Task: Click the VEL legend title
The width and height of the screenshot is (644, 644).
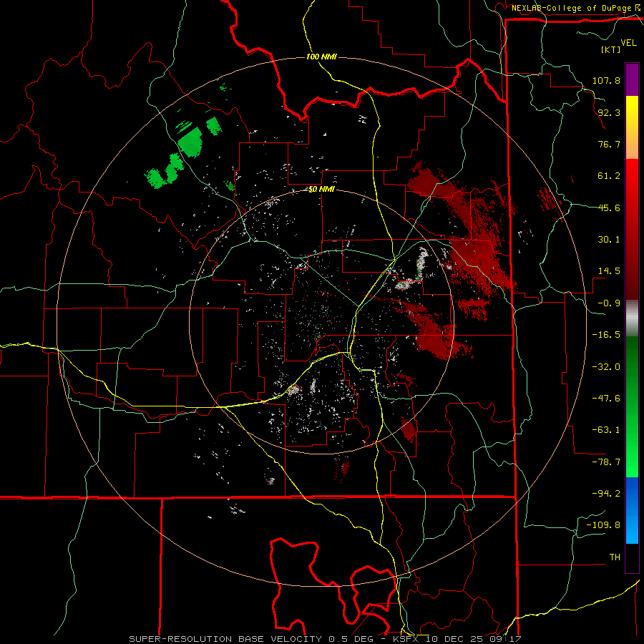Action: pos(628,42)
